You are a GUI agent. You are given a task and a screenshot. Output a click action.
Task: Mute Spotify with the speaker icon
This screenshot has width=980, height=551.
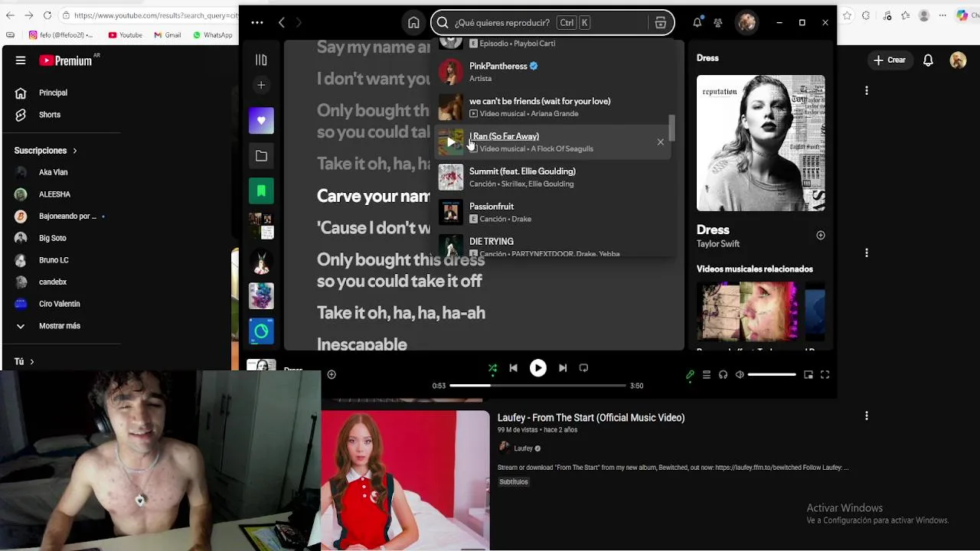740,375
